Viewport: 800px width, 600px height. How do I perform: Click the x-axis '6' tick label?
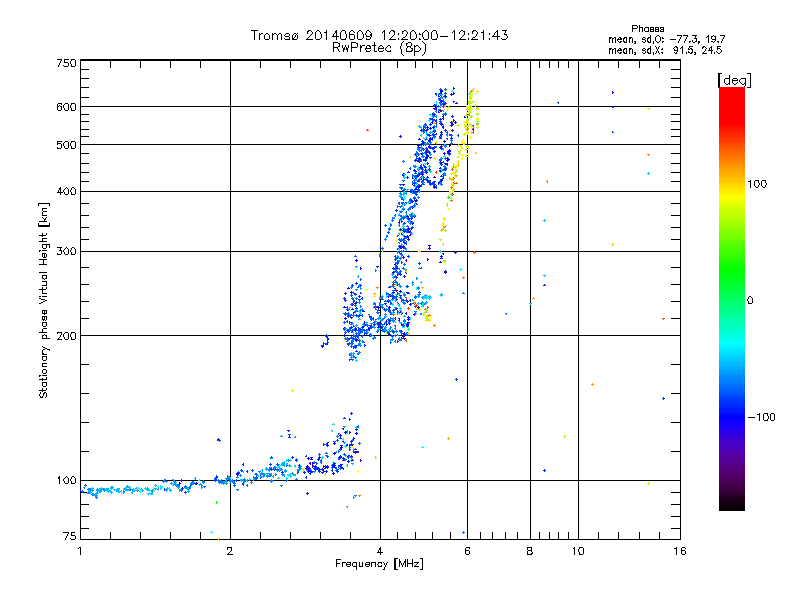pyautogui.click(x=467, y=551)
